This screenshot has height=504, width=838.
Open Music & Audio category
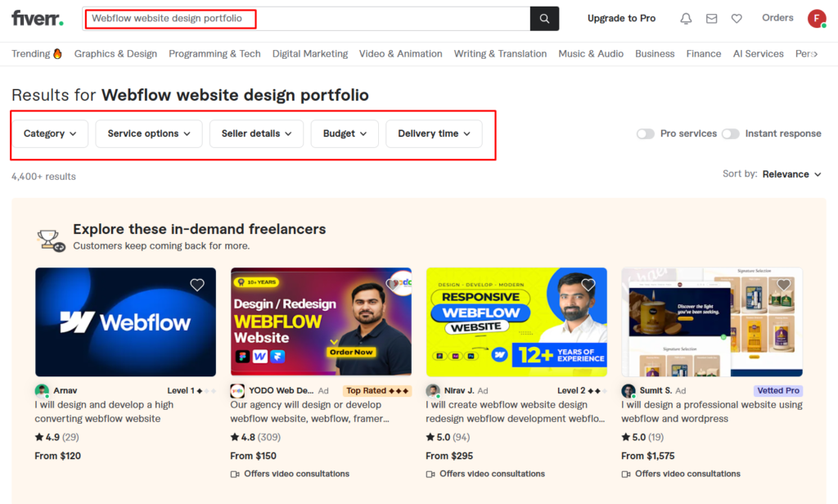pos(591,53)
